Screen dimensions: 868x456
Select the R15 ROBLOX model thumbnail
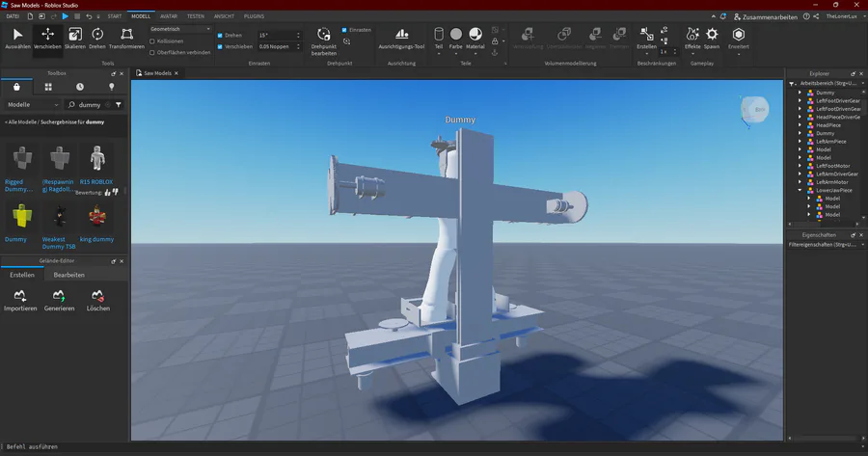97,158
